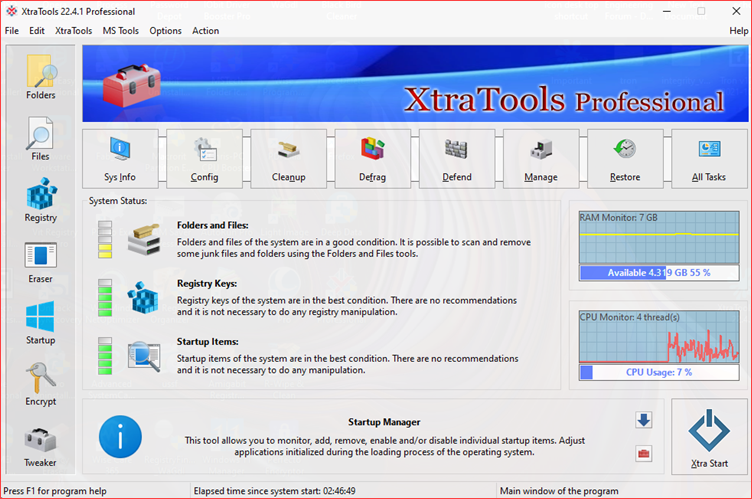The image size is (752, 499).
Task: Open the Folders tool in sidebar
Action: 41,77
